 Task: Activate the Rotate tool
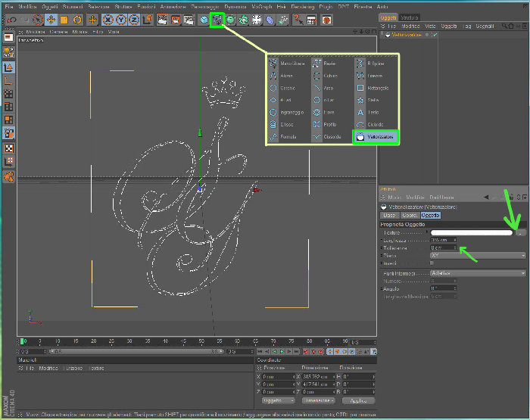coord(77,20)
